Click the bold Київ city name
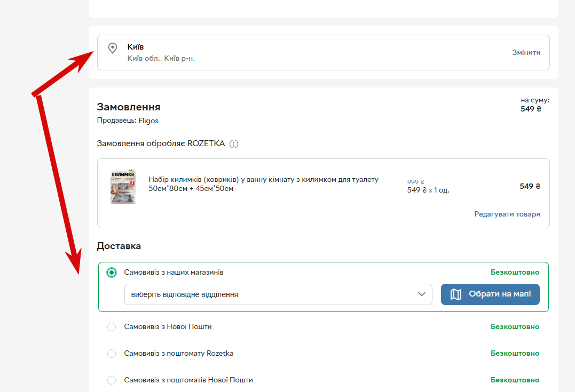Viewport: 575px width, 392px height. [135, 47]
